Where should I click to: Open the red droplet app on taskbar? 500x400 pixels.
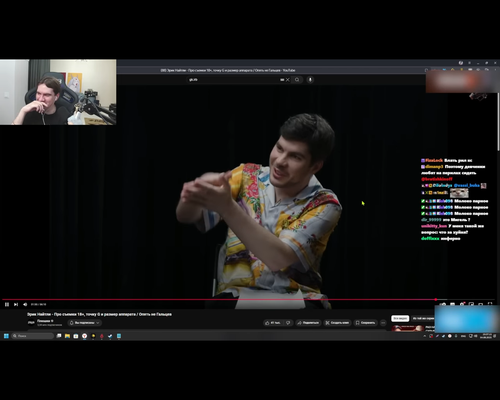coord(102,336)
